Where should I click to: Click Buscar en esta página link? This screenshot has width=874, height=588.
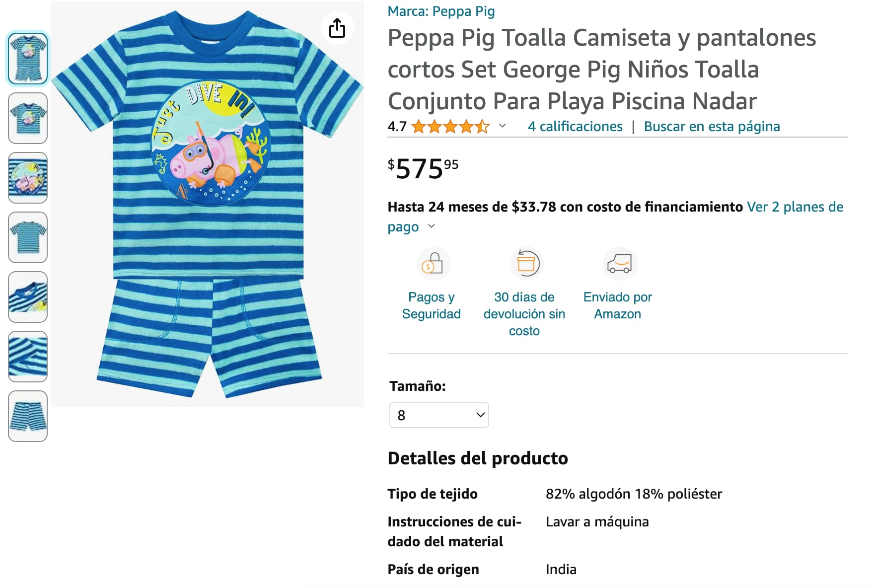pyautogui.click(x=712, y=127)
